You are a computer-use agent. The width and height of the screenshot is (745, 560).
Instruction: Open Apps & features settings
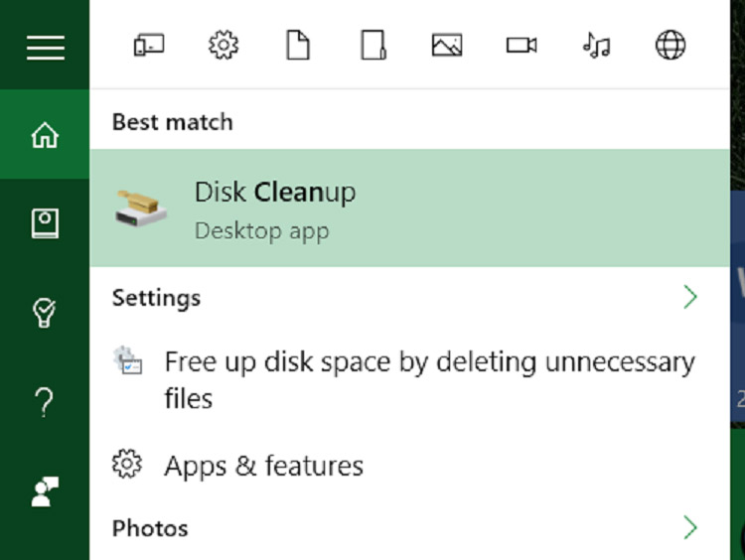point(263,466)
